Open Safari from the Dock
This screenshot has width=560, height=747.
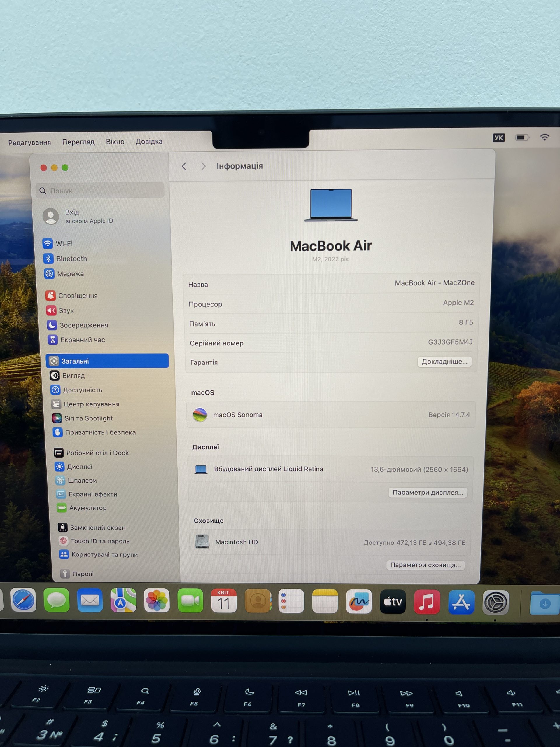[23, 600]
